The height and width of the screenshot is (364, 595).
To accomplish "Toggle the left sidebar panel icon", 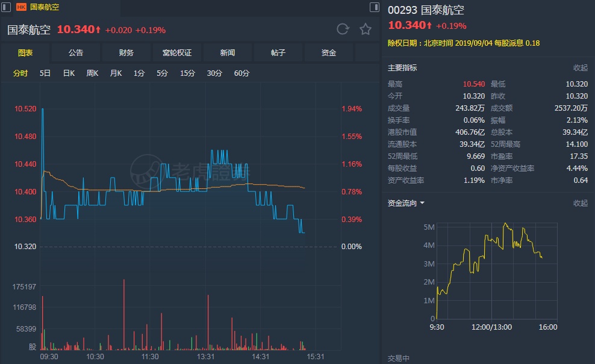I will coord(5,7).
